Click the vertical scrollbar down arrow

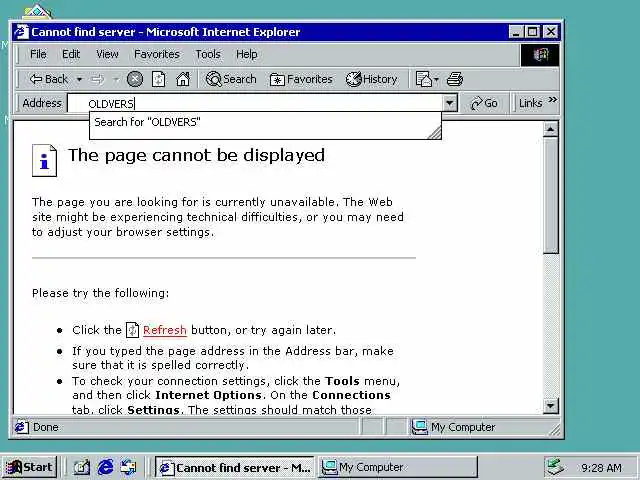click(x=551, y=406)
